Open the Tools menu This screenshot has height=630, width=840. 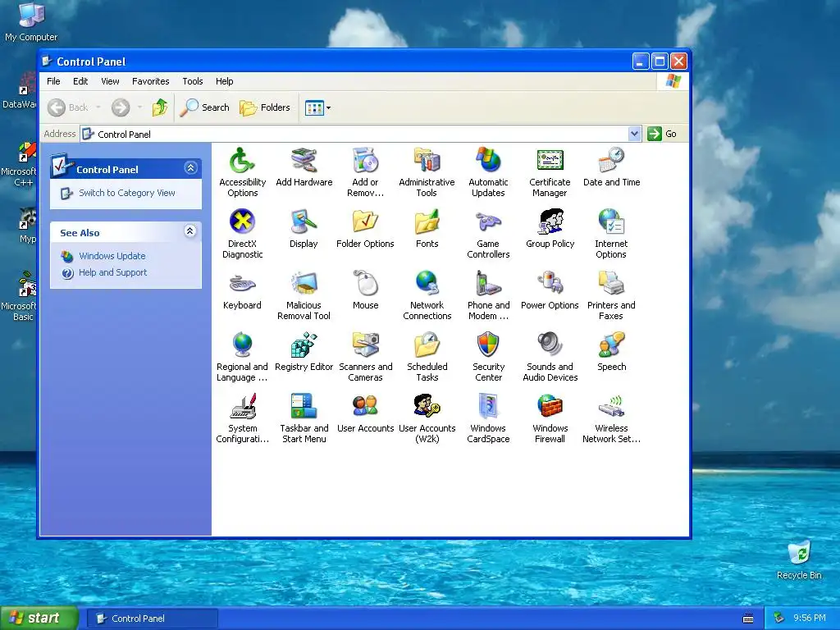pos(192,81)
